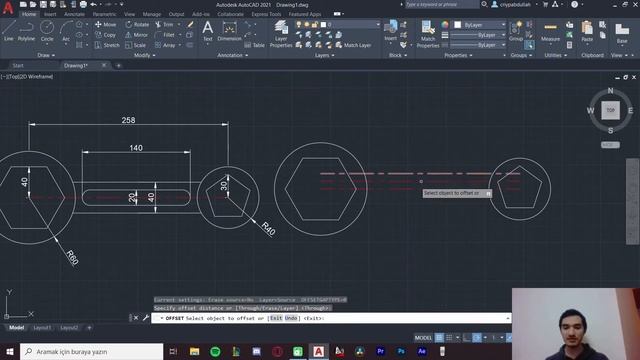Toggle ortho mode in status bar
Screen dimensions: 640x360
click(467, 338)
